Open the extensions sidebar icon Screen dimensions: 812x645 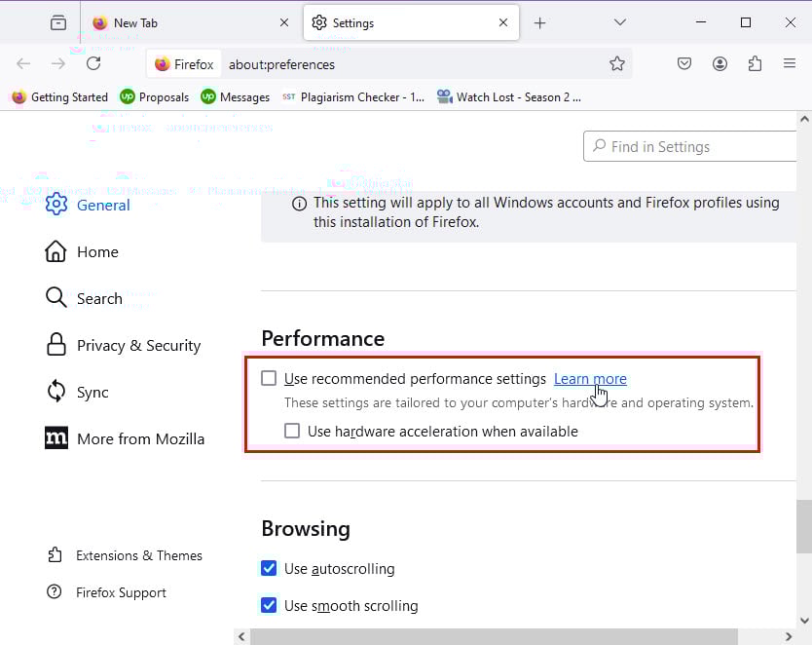pos(755,63)
